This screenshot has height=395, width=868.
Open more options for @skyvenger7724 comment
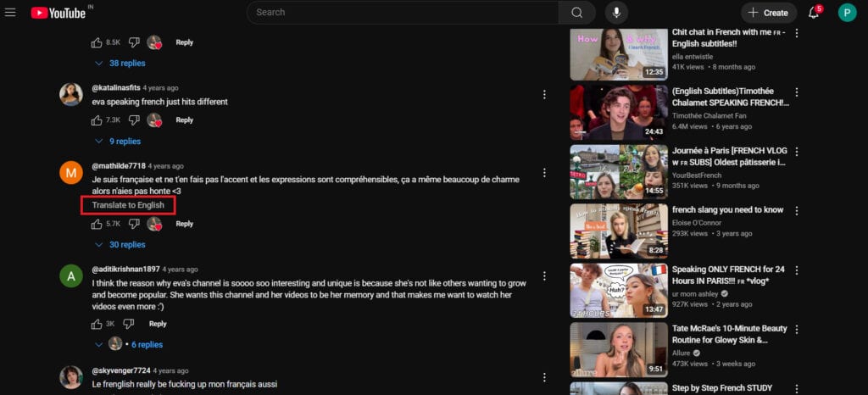click(x=544, y=377)
